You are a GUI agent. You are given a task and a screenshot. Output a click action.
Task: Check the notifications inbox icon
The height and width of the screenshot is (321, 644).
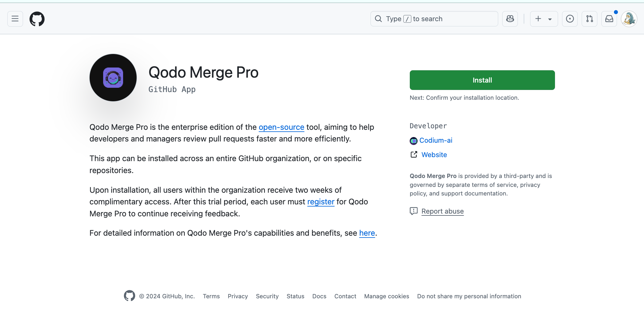(609, 19)
